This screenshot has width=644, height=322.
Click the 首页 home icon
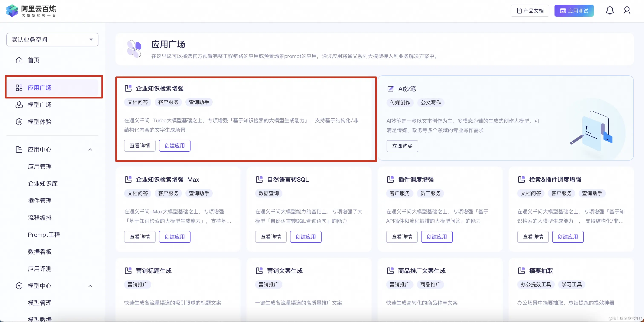point(19,60)
